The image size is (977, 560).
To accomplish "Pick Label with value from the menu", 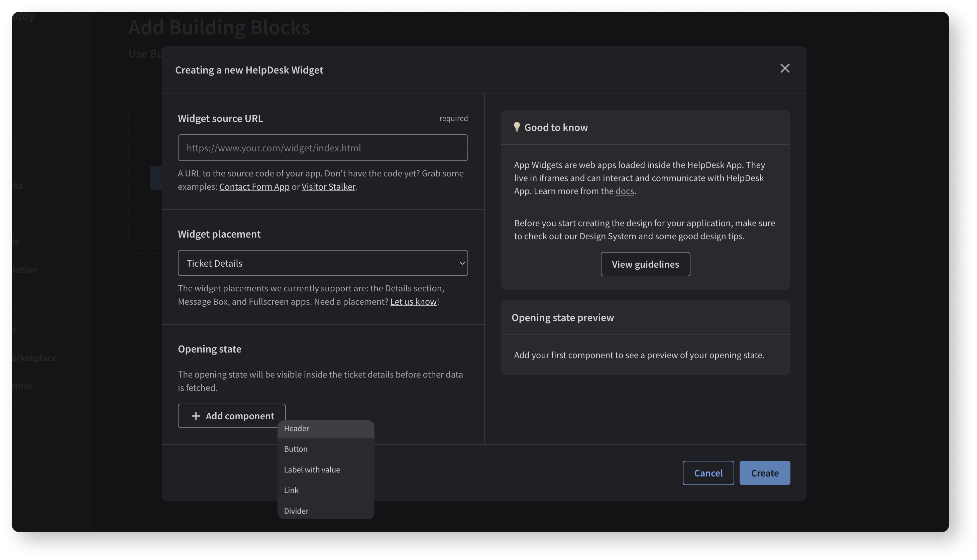I will coord(312,469).
